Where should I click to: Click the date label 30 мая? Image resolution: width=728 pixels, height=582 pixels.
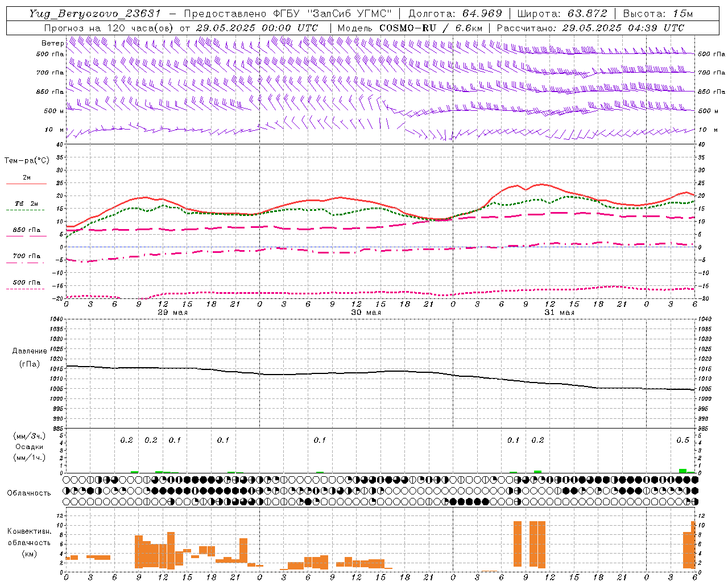click(x=366, y=313)
